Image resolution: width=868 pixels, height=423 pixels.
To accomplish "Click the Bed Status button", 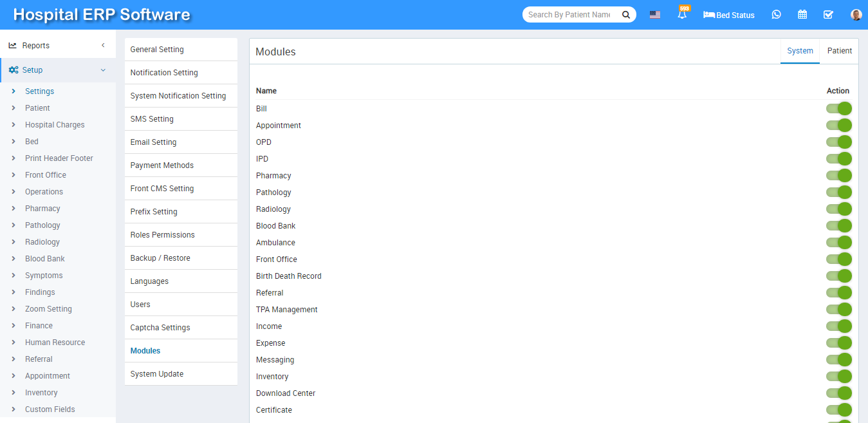I will pos(729,15).
